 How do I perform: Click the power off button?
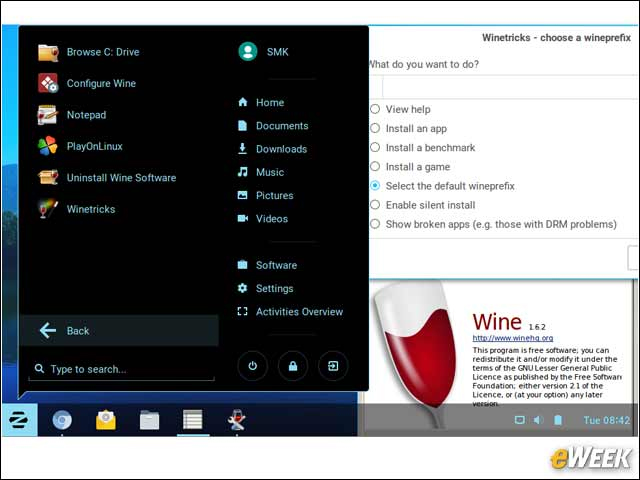point(253,366)
